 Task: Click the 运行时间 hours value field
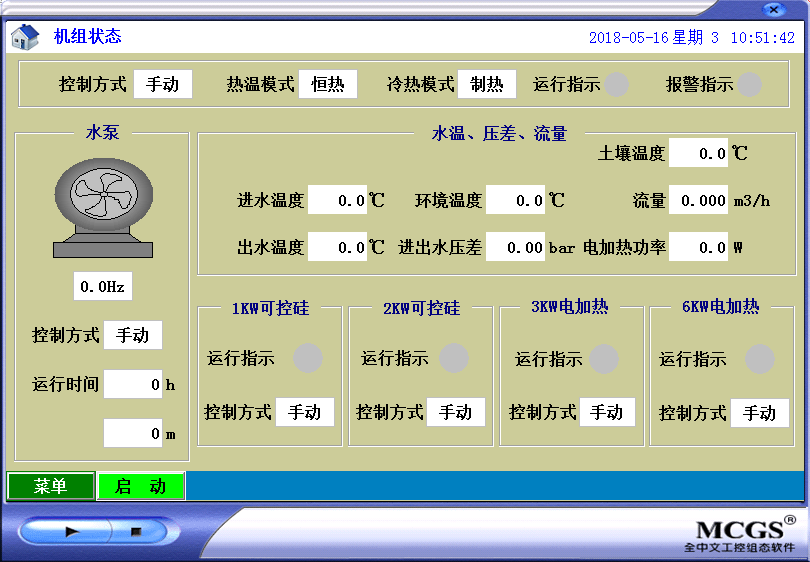pyautogui.click(x=133, y=384)
